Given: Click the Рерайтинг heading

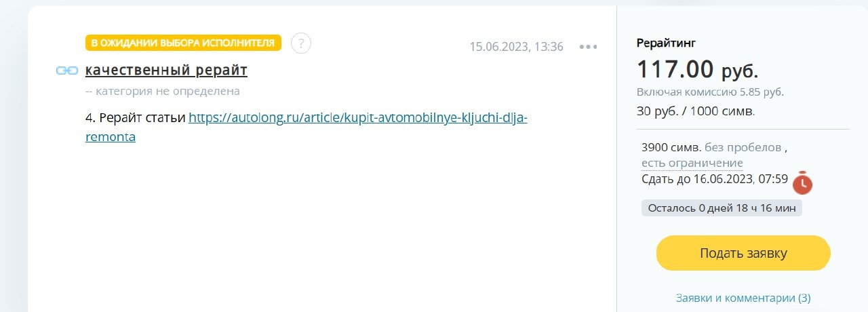Looking at the screenshot, I should (x=666, y=43).
